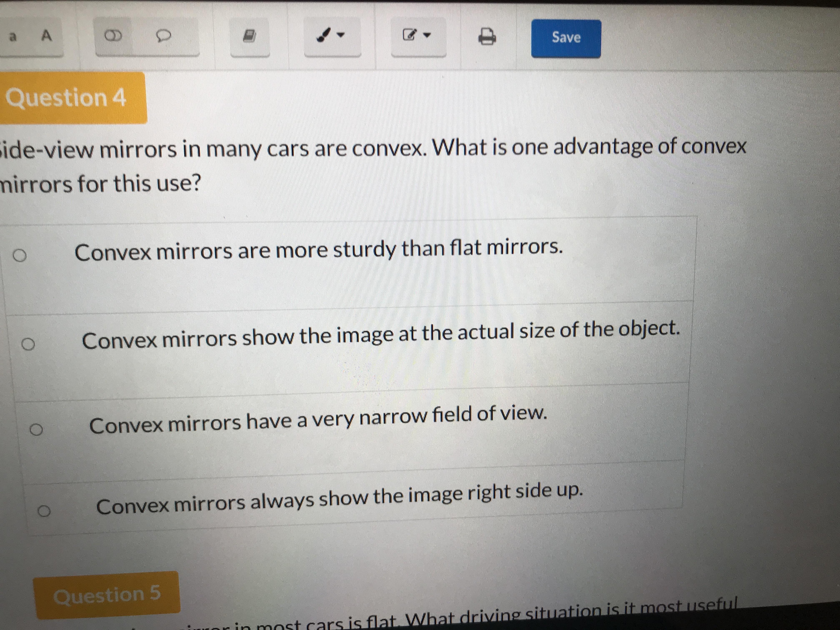Click the Question 4 header label
The width and height of the screenshot is (840, 630).
(x=66, y=97)
